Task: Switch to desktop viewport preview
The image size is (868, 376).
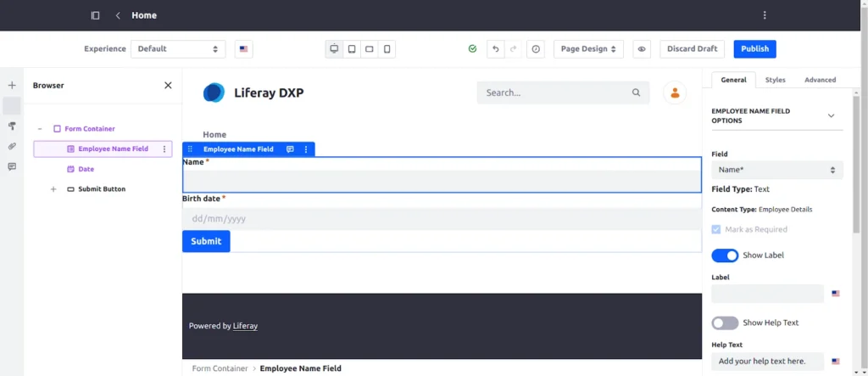Action: (334, 48)
